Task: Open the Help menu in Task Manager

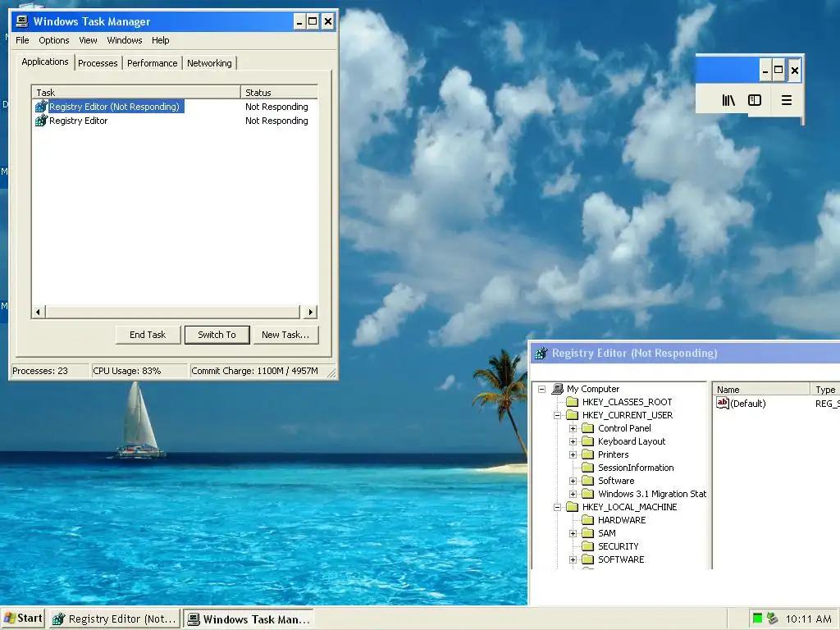Action: 160,40
